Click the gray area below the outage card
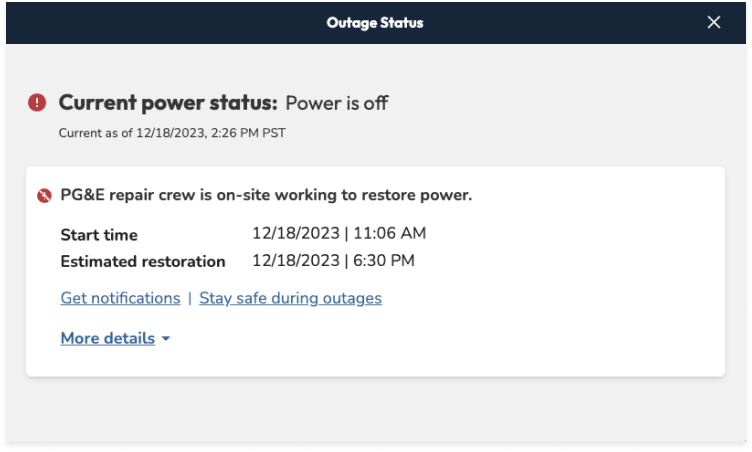Screen dimensions: 752x452 click(x=375, y=410)
